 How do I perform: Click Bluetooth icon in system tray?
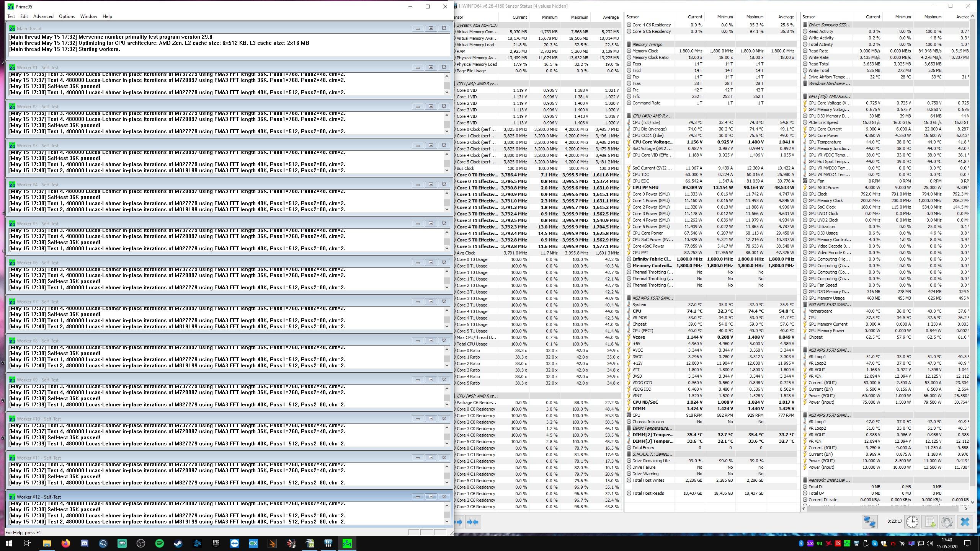pyautogui.click(x=800, y=543)
